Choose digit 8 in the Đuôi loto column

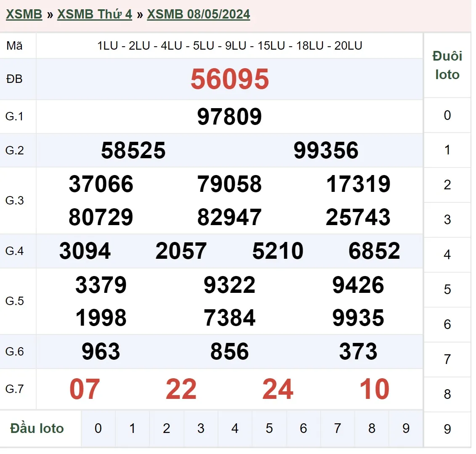(x=447, y=394)
